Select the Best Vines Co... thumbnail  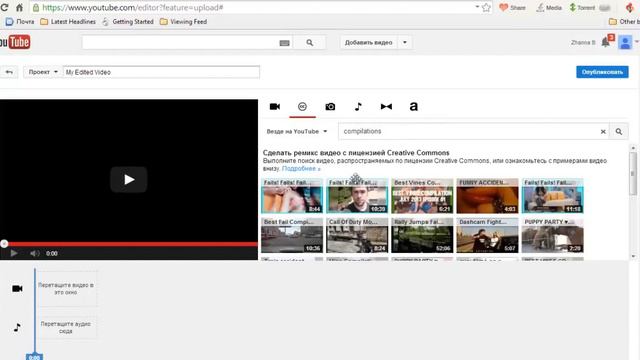(422, 196)
